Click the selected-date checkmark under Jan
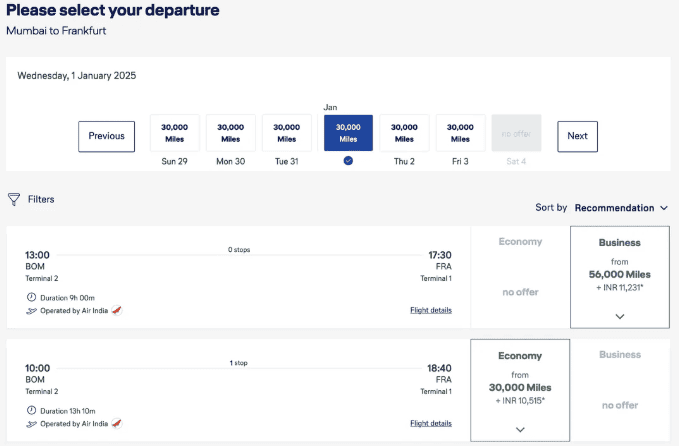The image size is (679, 446). click(x=348, y=160)
